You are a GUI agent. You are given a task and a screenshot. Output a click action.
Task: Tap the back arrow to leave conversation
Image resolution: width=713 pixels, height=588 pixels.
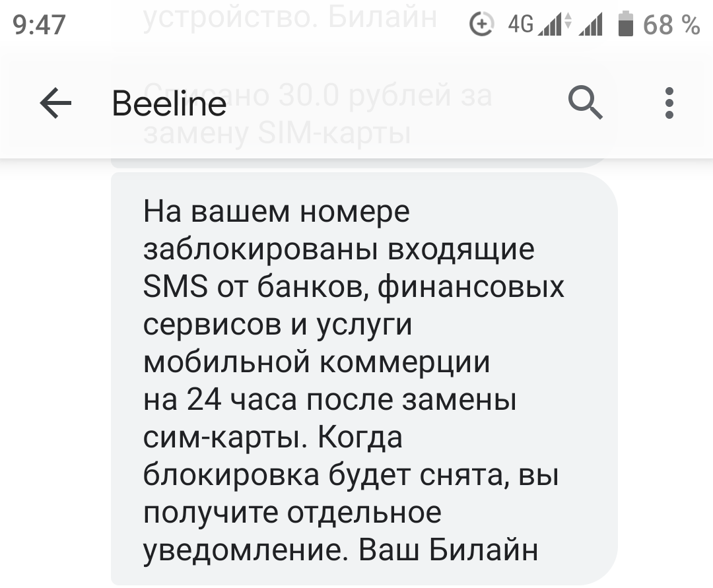tap(56, 104)
